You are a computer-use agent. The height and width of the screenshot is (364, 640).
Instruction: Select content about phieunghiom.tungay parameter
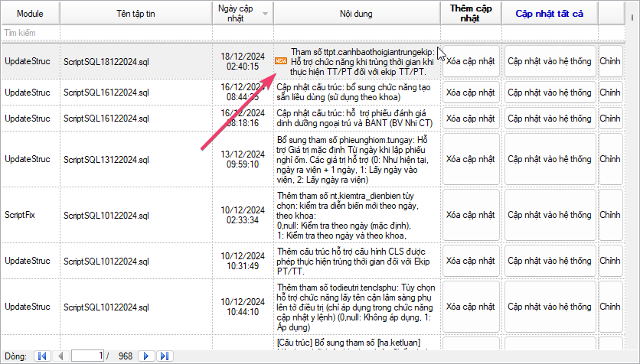[x=353, y=160]
